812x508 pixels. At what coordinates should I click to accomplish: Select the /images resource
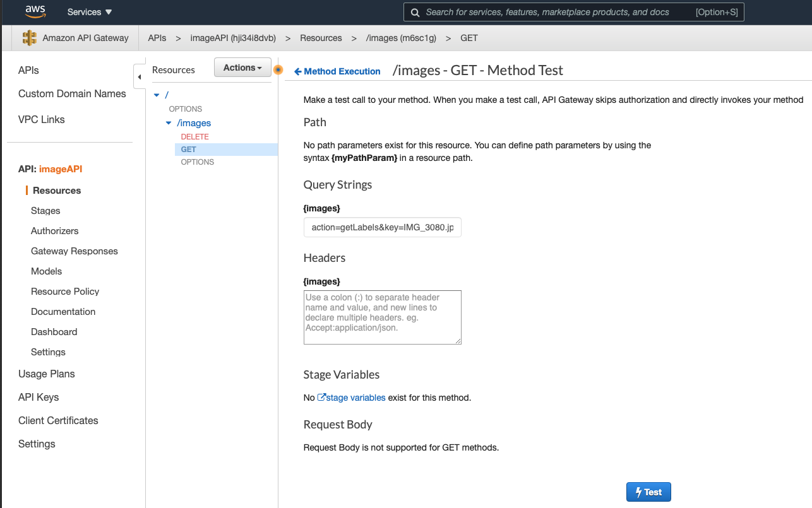tap(194, 123)
